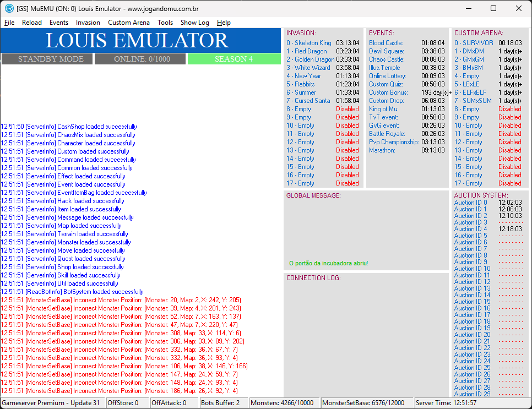The height and width of the screenshot is (409, 532).
Task: Click the Custom Quiz event label
Action: tap(386, 84)
